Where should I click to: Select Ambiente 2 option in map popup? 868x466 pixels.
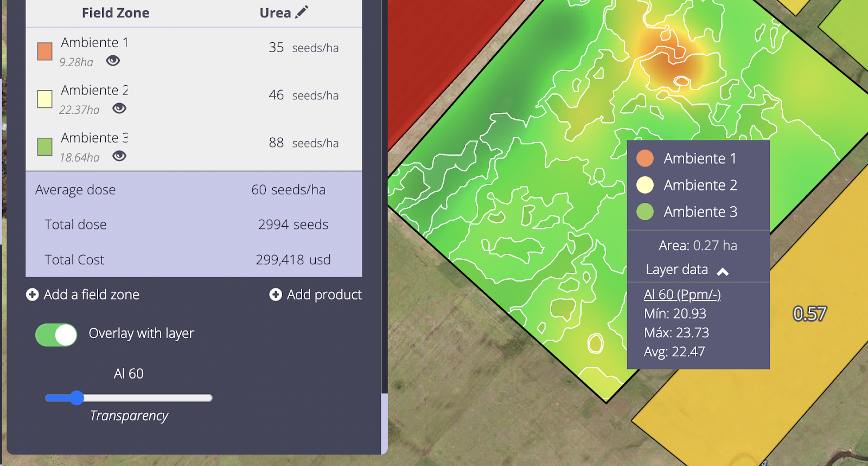[700, 185]
